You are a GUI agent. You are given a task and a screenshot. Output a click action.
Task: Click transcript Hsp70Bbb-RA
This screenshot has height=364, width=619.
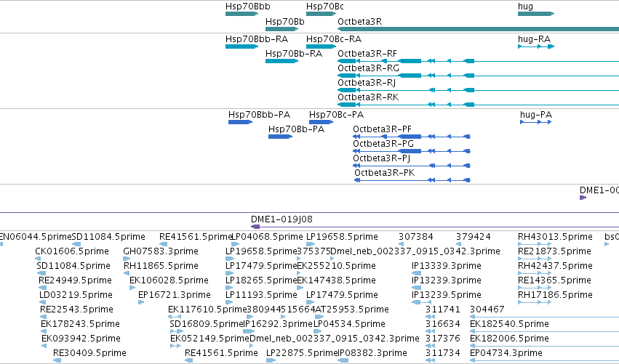click(x=241, y=46)
